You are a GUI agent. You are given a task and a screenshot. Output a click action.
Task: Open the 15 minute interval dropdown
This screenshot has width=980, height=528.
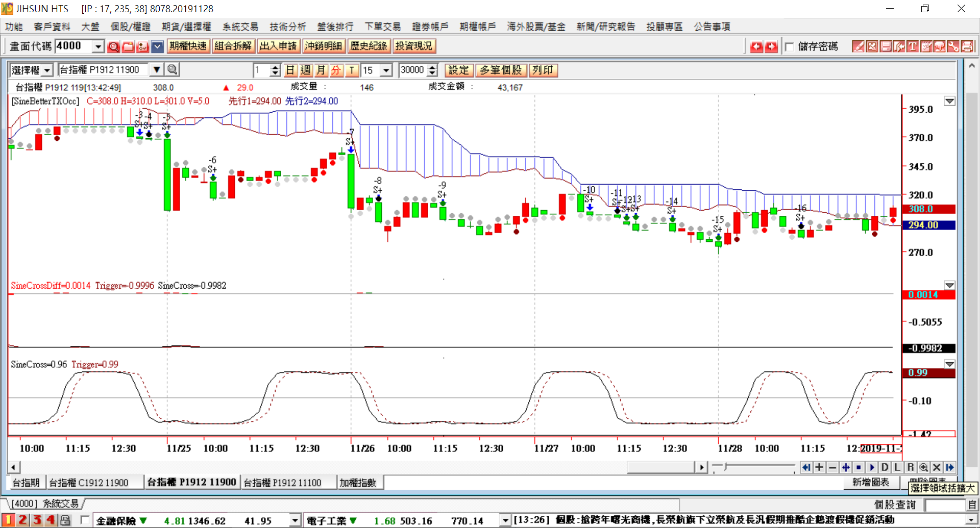tap(386, 70)
